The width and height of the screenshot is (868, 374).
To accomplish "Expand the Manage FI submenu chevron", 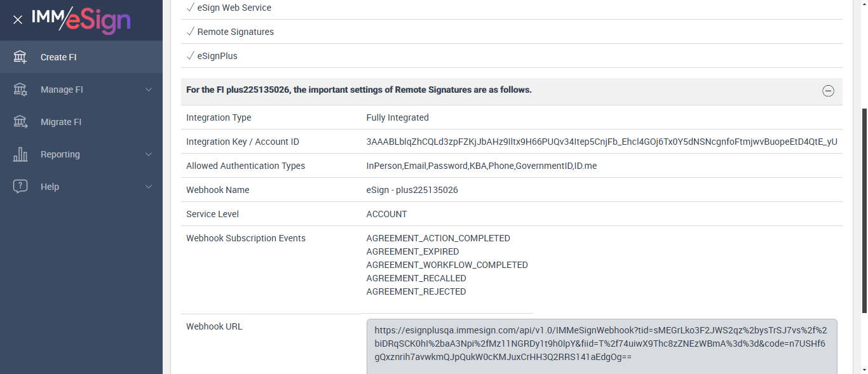I will [x=149, y=90].
